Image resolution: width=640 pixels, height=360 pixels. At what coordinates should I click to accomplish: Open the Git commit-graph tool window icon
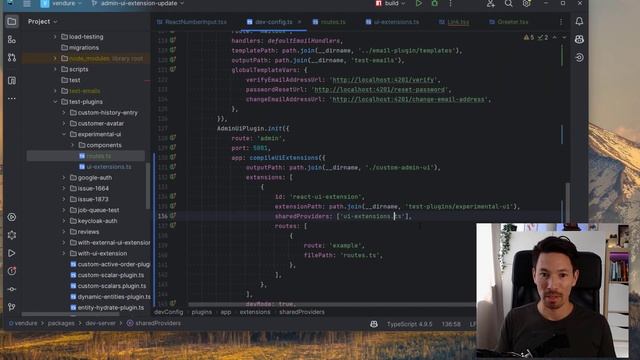(x=12, y=289)
